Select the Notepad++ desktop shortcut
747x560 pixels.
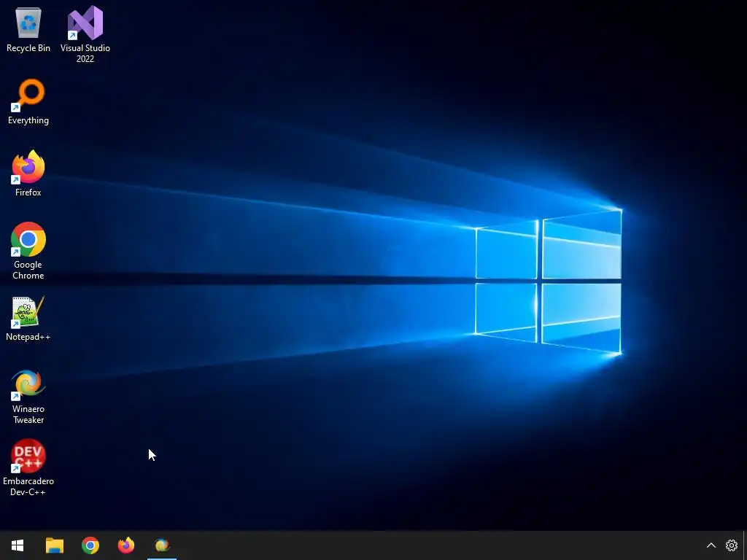(28, 319)
